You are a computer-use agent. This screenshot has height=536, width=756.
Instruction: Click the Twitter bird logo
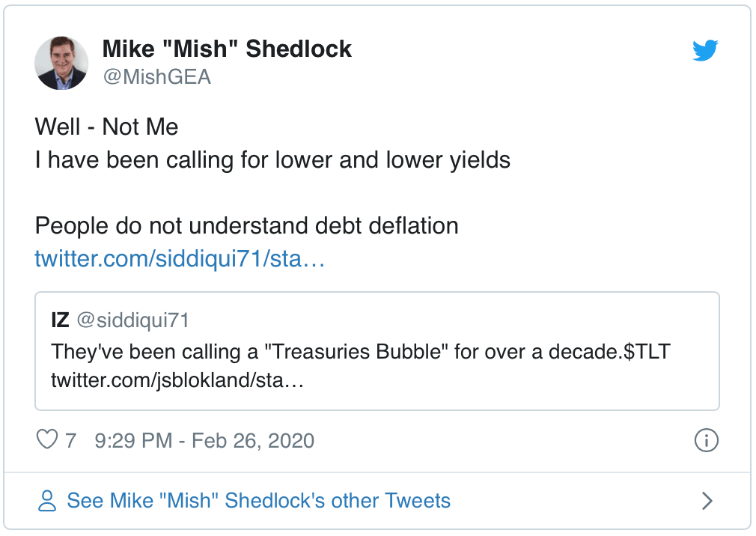click(x=705, y=51)
